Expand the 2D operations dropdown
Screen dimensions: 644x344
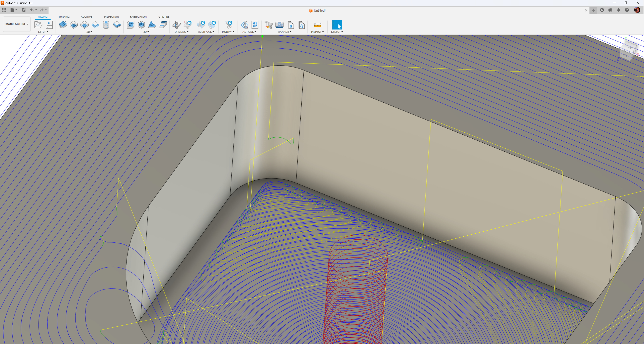[x=89, y=32]
